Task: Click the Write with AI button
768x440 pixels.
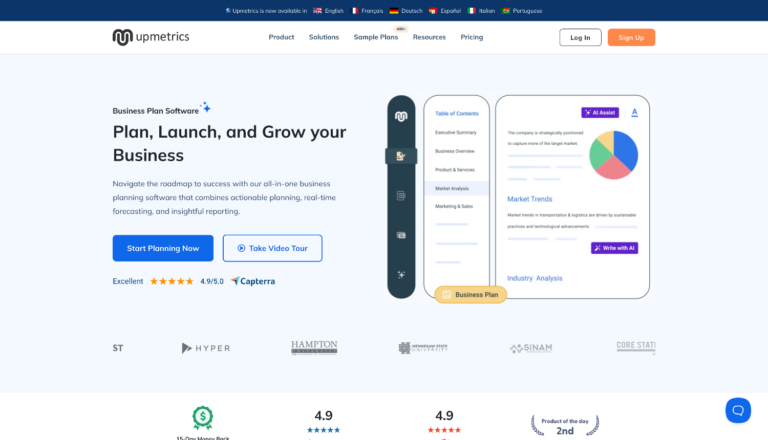Action: 614,248
